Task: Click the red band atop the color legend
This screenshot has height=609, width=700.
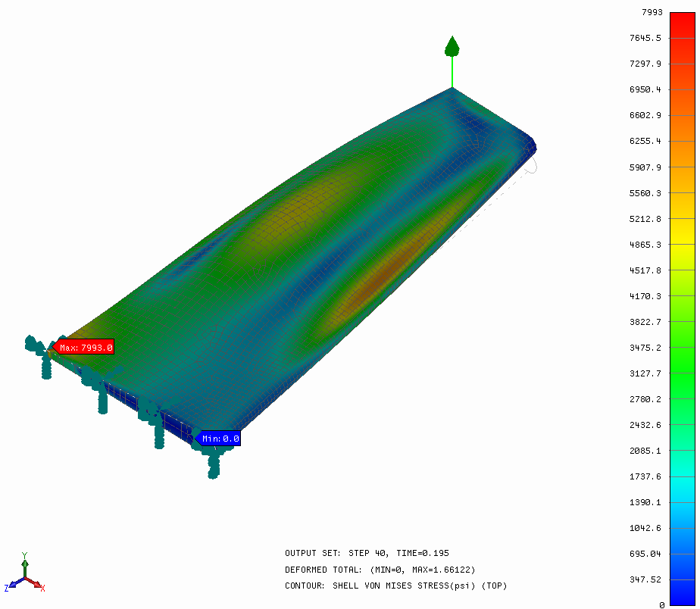Action: pos(682,25)
